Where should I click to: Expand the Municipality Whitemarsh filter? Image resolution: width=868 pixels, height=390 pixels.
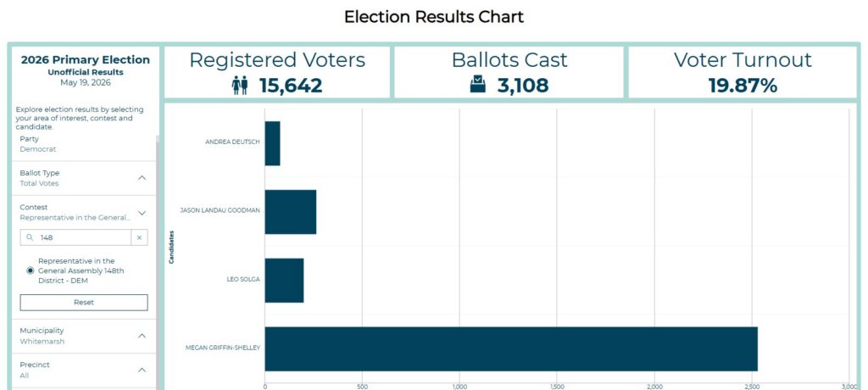pos(142,336)
